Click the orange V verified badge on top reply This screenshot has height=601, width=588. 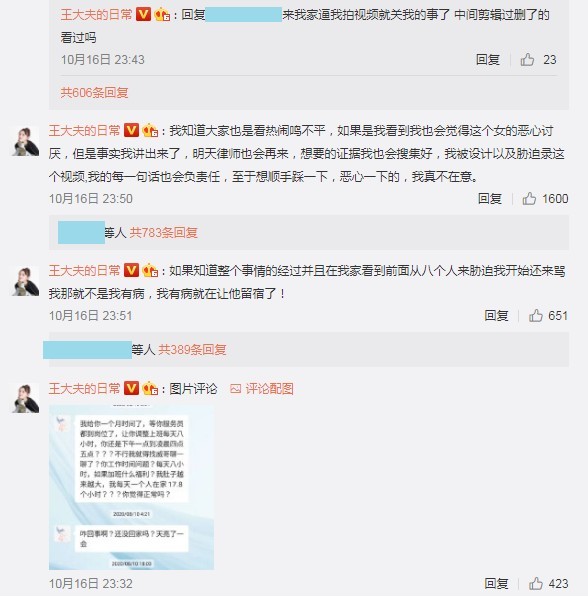click(x=143, y=15)
